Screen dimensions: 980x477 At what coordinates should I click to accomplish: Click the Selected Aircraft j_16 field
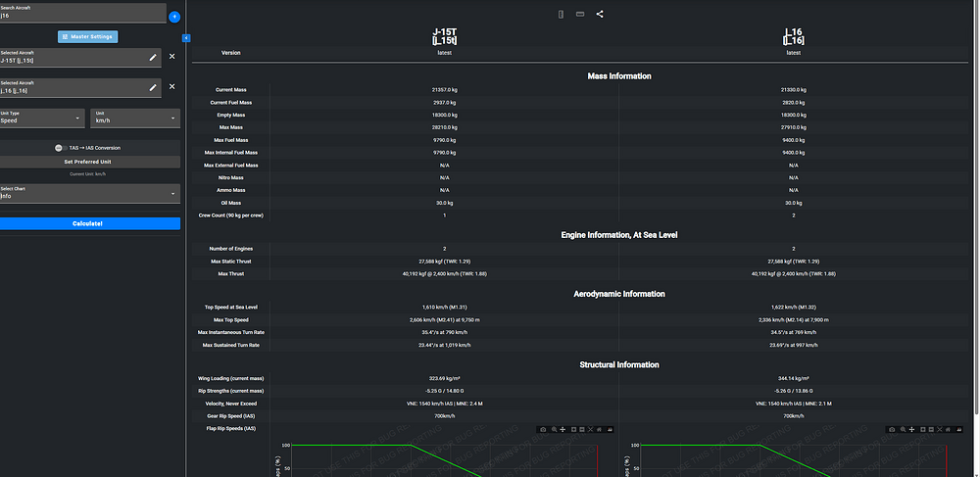tap(80, 87)
